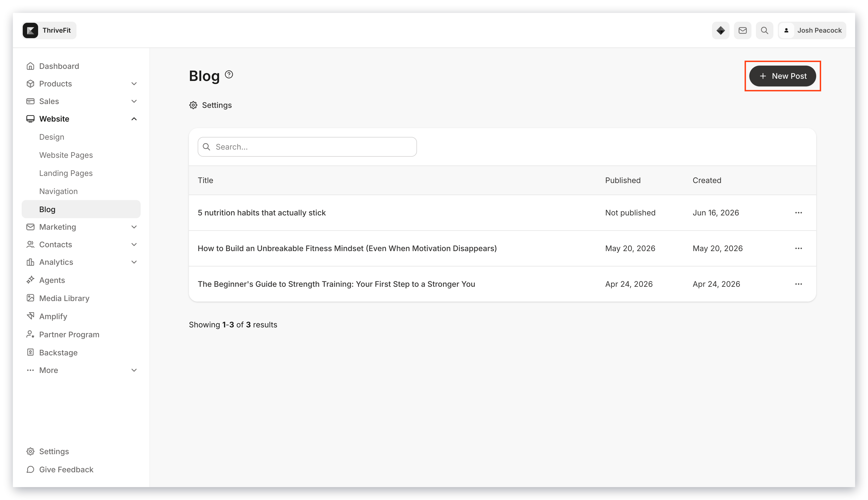868x500 pixels.
Task: Click the gear icon beside blog Settings
Action: [x=193, y=105]
